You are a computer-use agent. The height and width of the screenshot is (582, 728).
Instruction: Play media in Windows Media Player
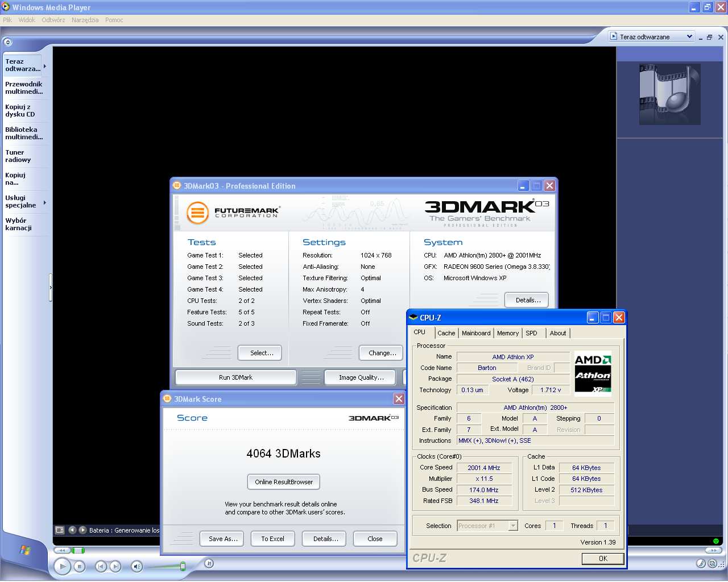[x=63, y=566]
